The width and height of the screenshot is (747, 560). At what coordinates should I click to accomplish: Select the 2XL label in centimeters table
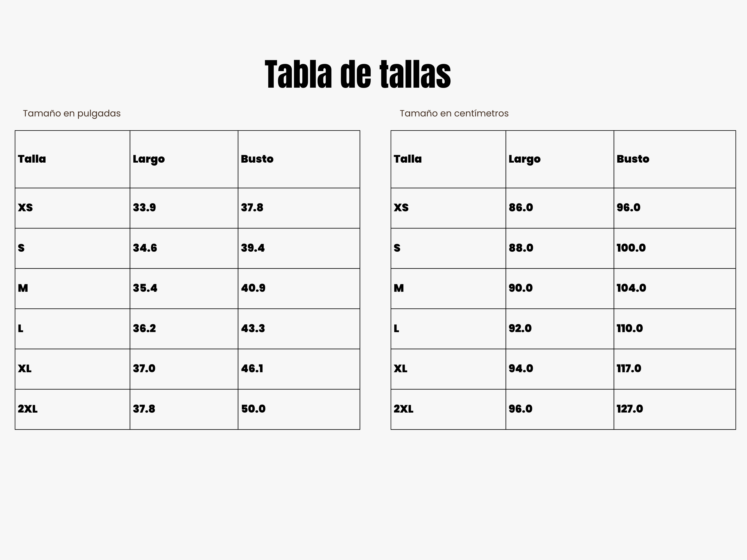pyautogui.click(x=403, y=409)
